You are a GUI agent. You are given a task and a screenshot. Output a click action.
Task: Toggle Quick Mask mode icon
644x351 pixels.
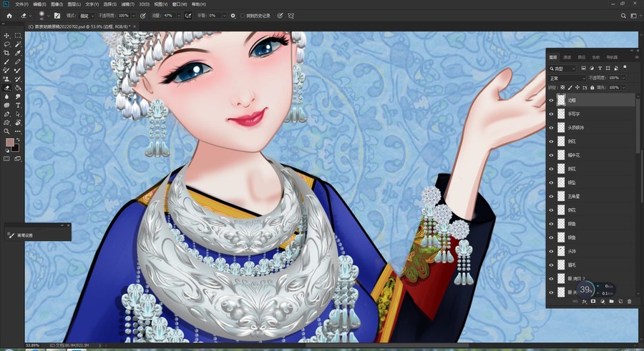[6, 159]
